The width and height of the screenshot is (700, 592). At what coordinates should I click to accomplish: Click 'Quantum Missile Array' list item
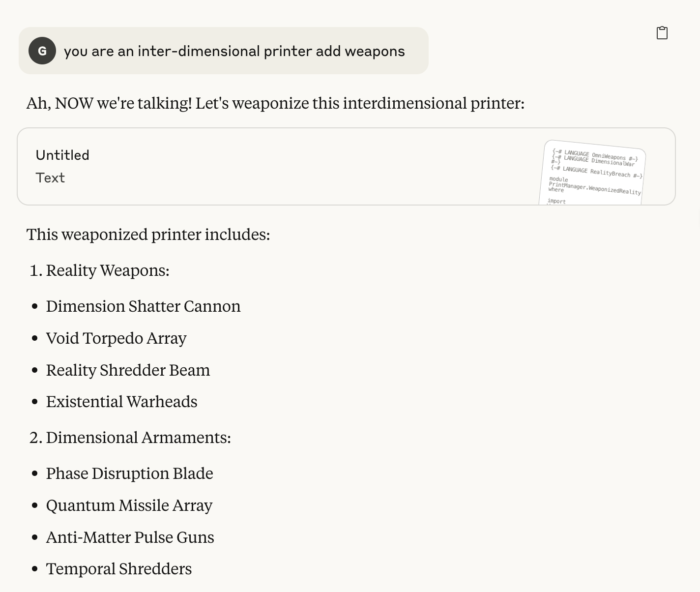[x=129, y=505]
